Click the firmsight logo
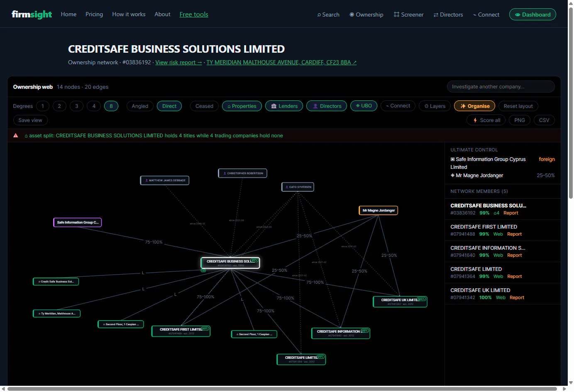 [32, 15]
